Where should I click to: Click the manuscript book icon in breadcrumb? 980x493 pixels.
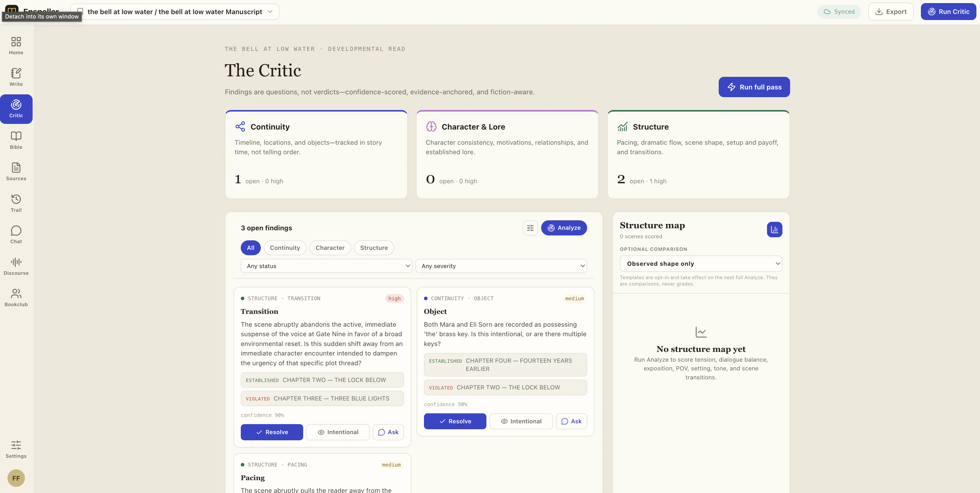click(80, 12)
